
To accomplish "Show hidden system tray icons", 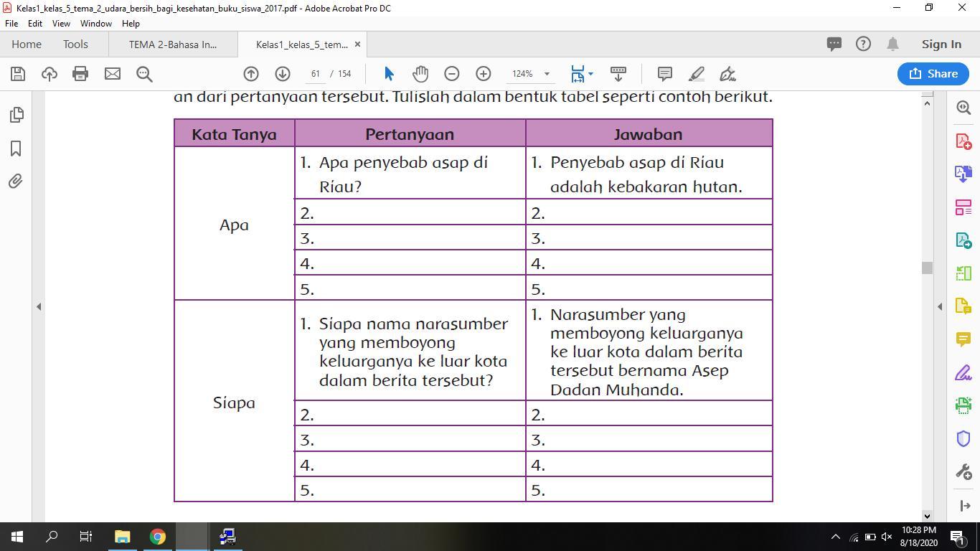I will coord(835,537).
